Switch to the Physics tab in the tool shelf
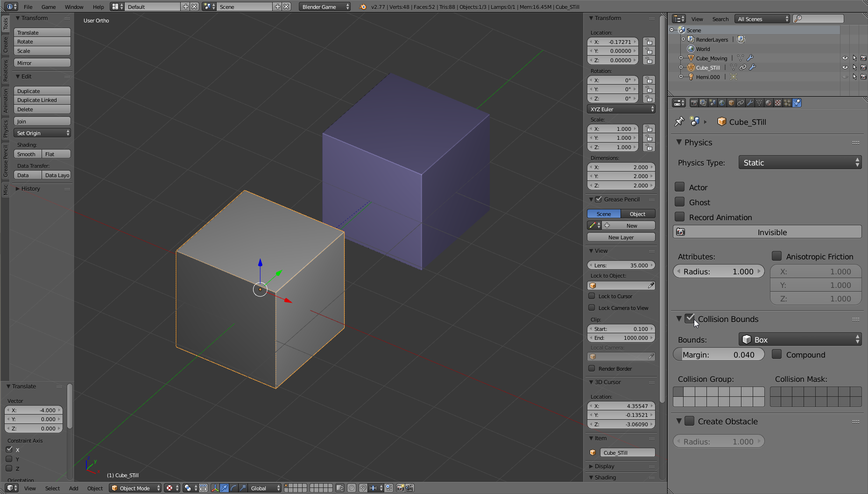Screen dimensions: 868x494 (x=6, y=128)
